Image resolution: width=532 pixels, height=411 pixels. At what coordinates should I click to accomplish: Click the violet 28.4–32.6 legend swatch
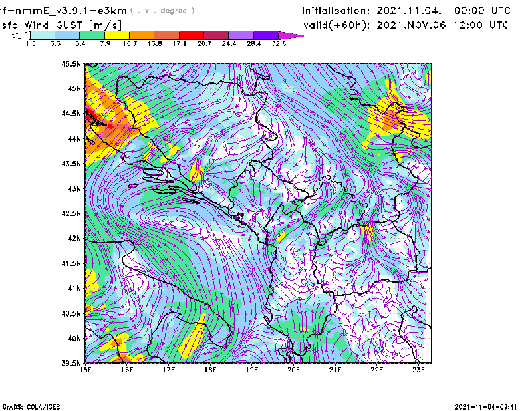click(x=265, y=35)
